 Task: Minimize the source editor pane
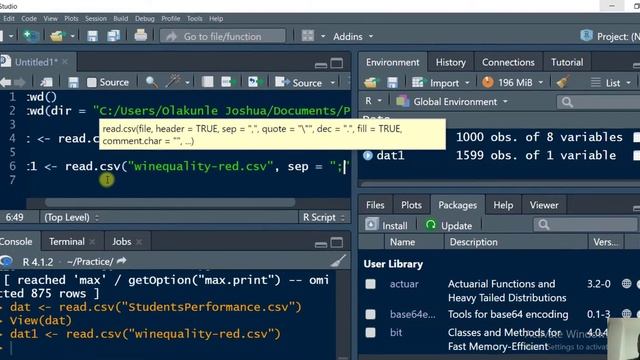click(321, 64)
